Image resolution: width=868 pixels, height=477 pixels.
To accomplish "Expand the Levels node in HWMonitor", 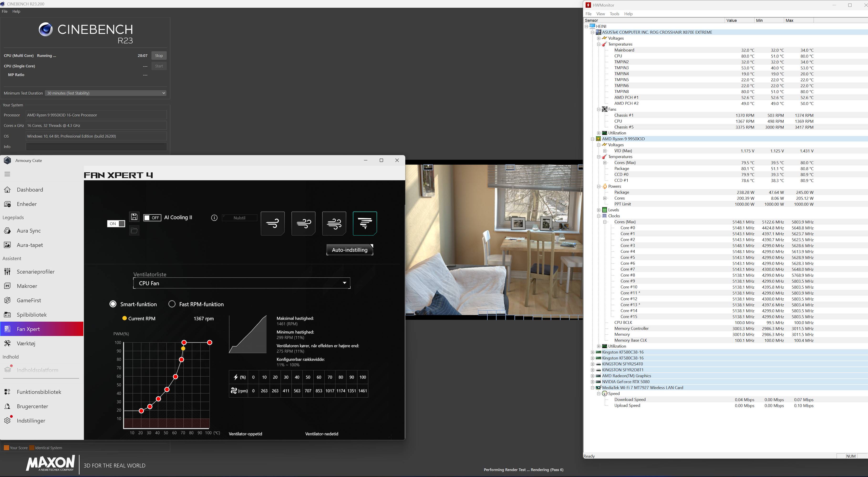I will (599, 210).
